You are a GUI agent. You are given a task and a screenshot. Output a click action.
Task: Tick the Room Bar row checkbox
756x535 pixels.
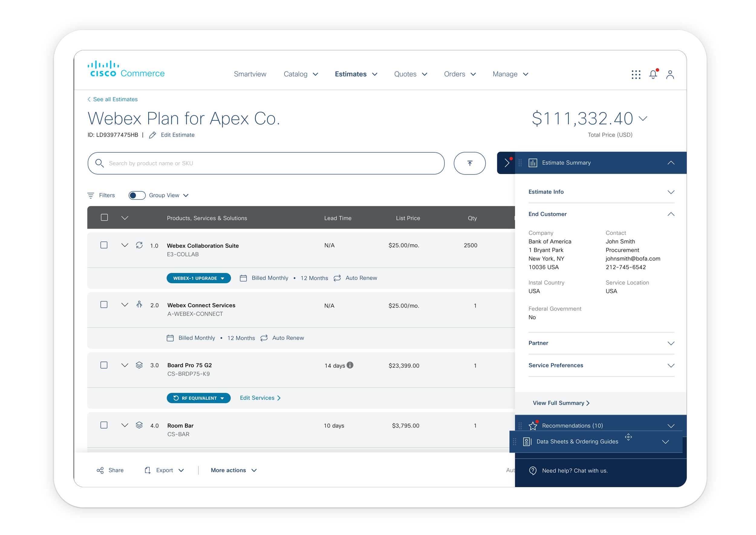pyautogui.click(x=104, y=425)
